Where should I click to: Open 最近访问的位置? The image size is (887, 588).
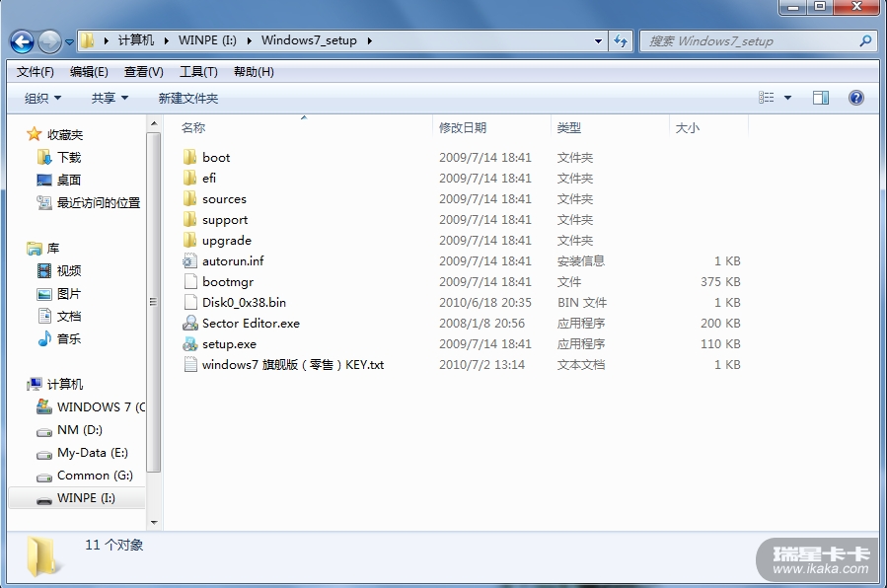(x=99, y=202)
